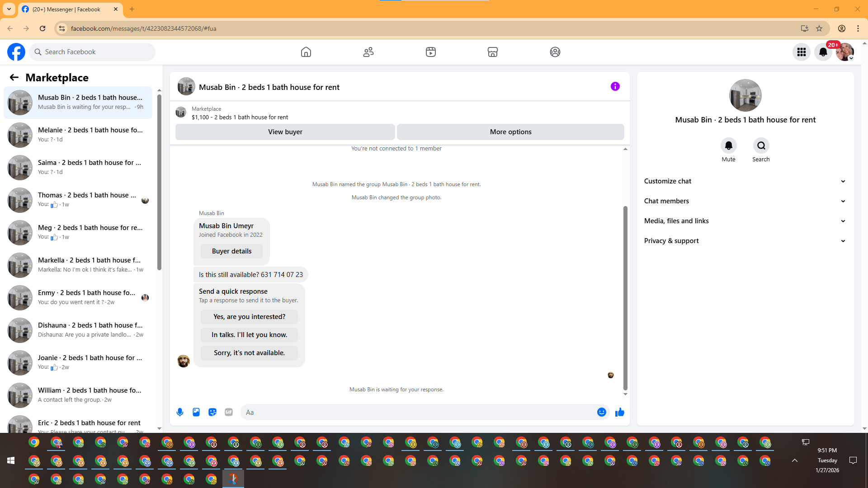Open the notifications bell

(823, 52)
